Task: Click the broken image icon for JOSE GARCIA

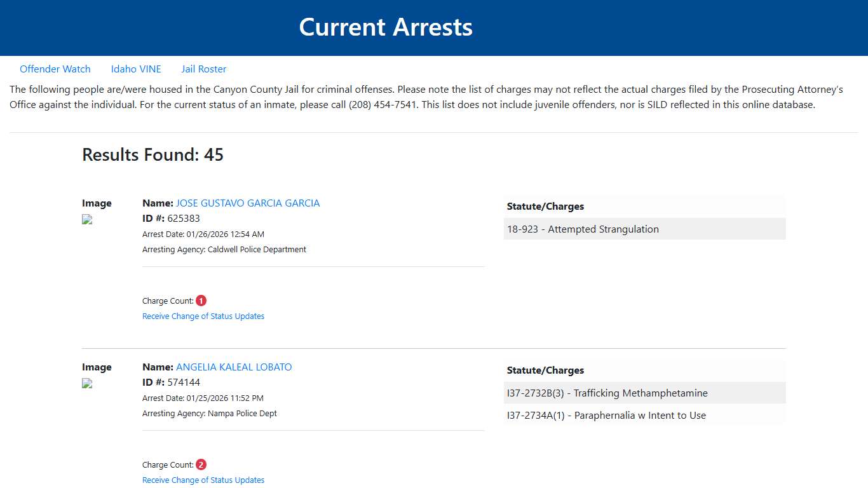Action: pos(86,219)
